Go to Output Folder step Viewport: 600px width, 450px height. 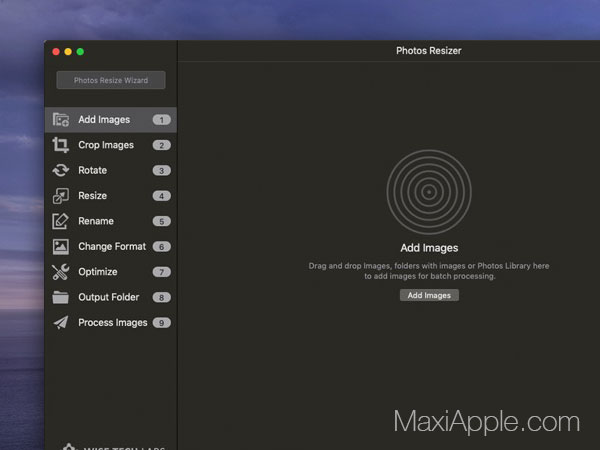[x=111, y=297]
